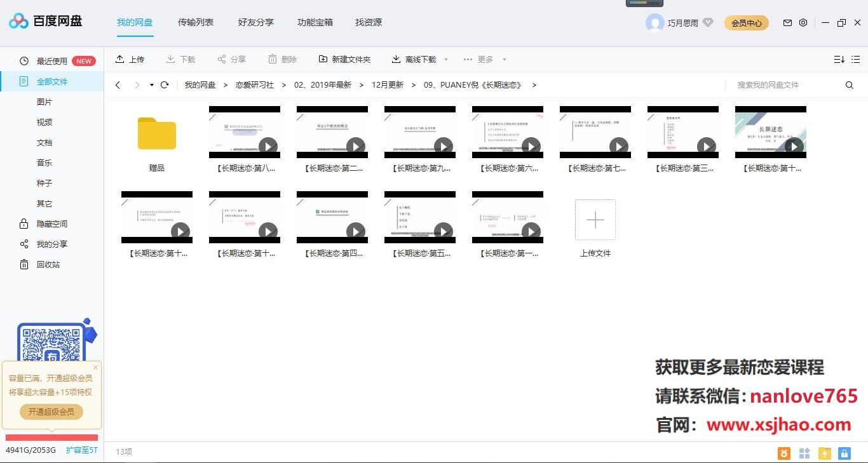Switch to the 我的网盘 tab
The image size is (868, 463).
coord(135,22)
